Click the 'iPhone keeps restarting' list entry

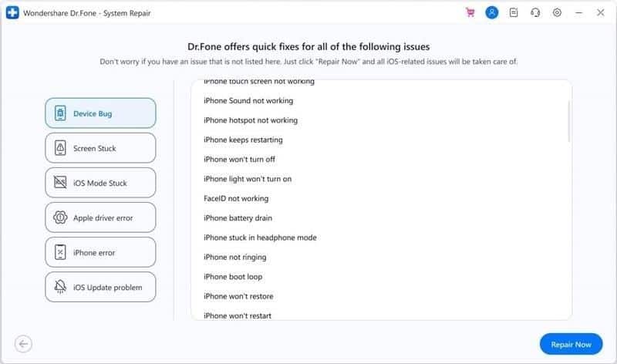pos(243,140)
